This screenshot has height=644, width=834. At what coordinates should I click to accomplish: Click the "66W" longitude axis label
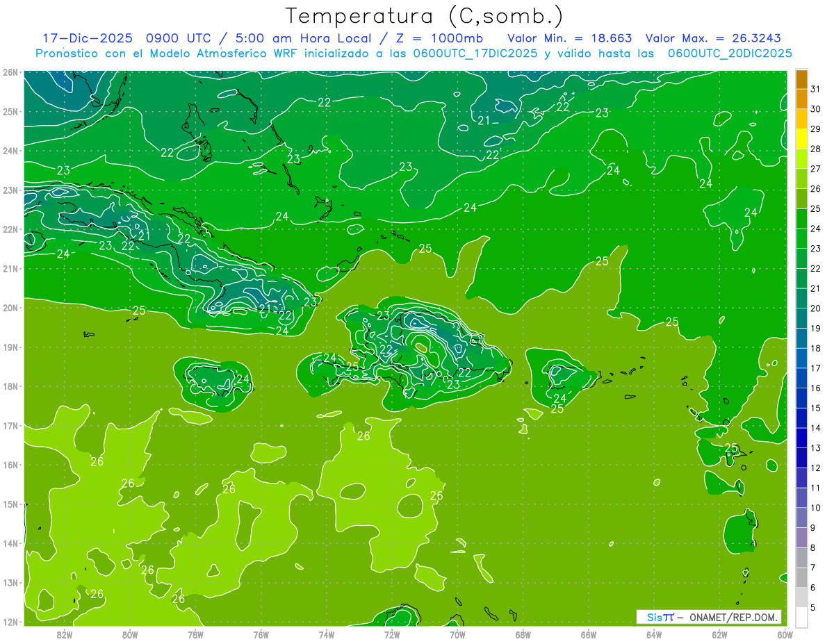pos(589,635)
